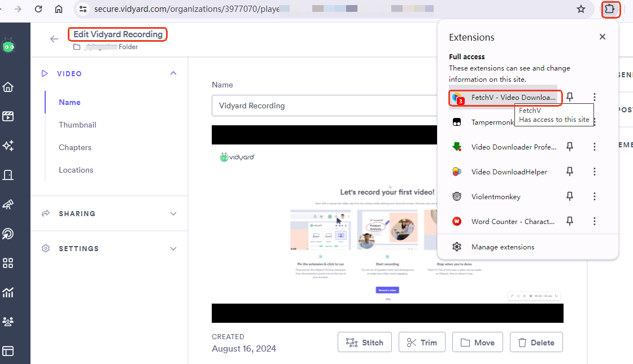Collapse the VIDEO section
The height and width of the screenshot is (364, 633).
point(173,73)
